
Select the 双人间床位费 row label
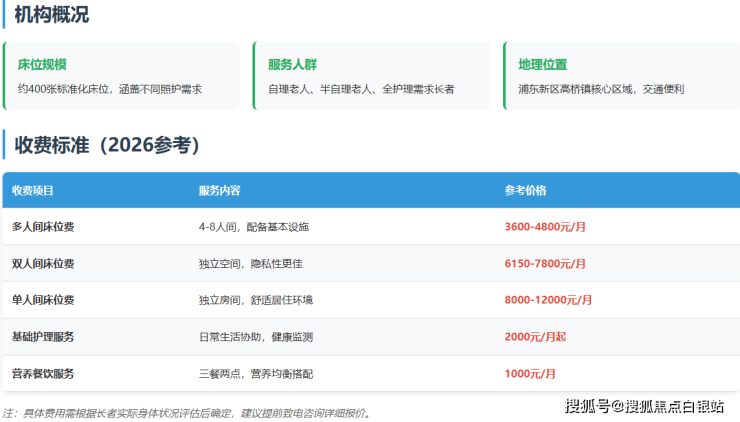pyautogui.click(x=43, y=264)
